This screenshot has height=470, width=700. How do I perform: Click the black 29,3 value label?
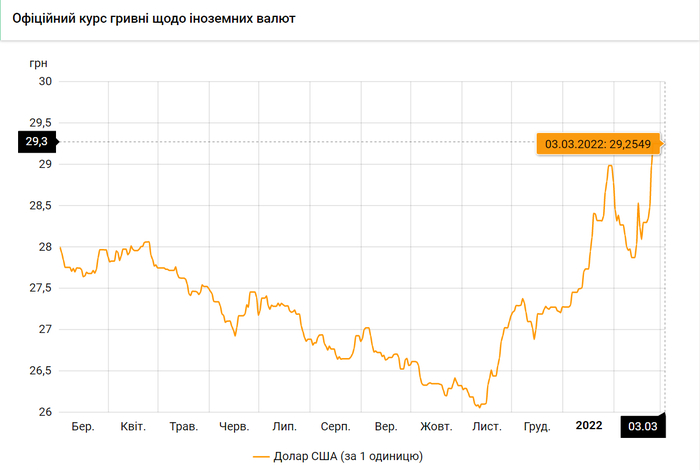pyautogui.click(x=37, y=142)
